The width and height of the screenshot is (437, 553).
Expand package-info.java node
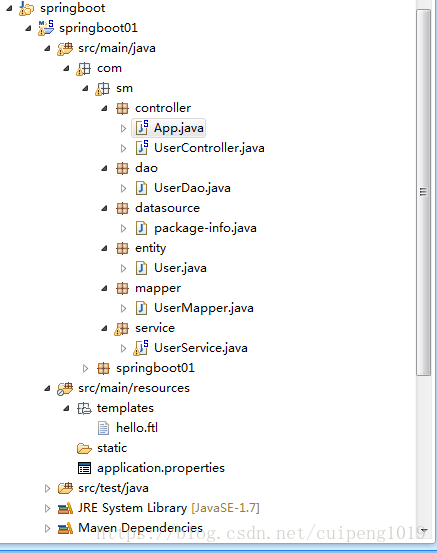[123, 229]
